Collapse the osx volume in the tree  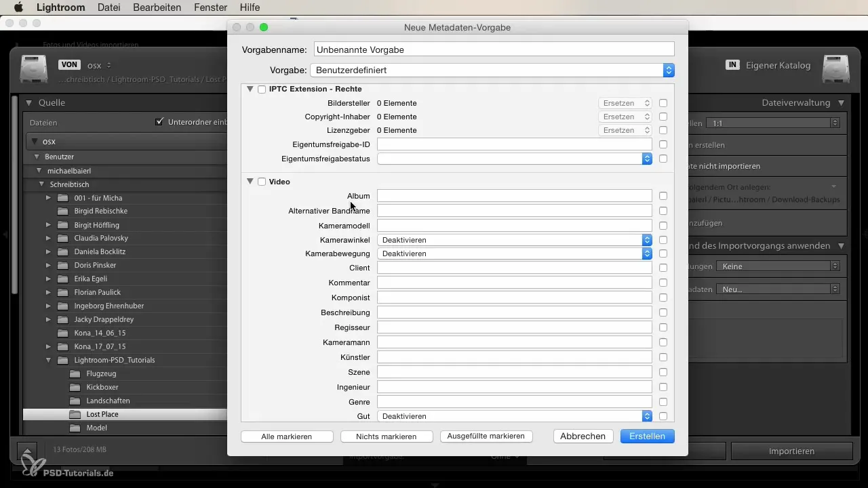[x=35, y=142]
